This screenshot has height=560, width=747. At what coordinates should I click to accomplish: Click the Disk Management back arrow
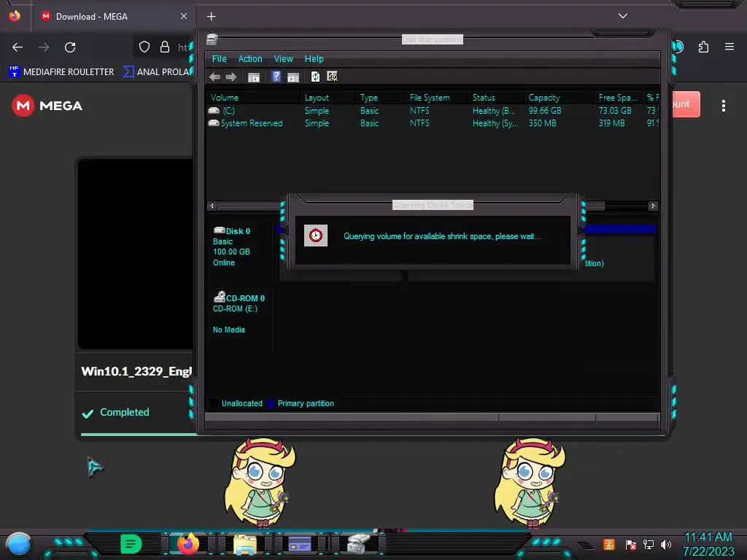click(214, 77)
